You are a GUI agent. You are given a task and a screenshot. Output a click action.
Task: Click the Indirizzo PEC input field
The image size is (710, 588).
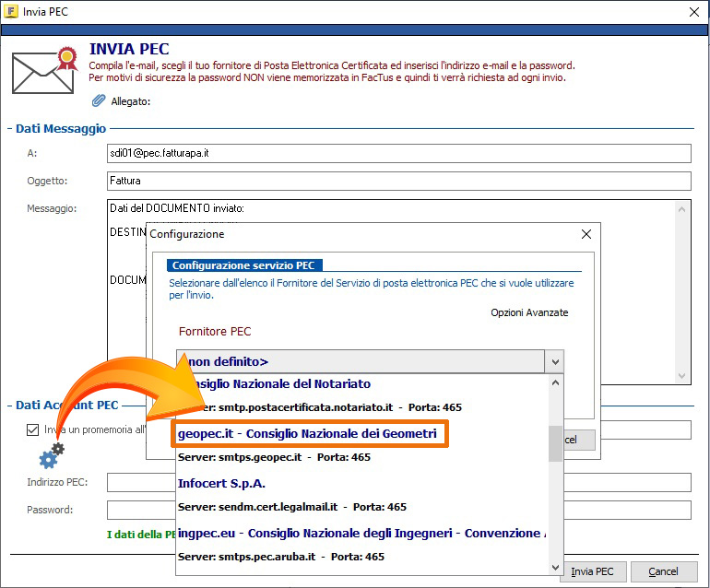coord(399,483)
